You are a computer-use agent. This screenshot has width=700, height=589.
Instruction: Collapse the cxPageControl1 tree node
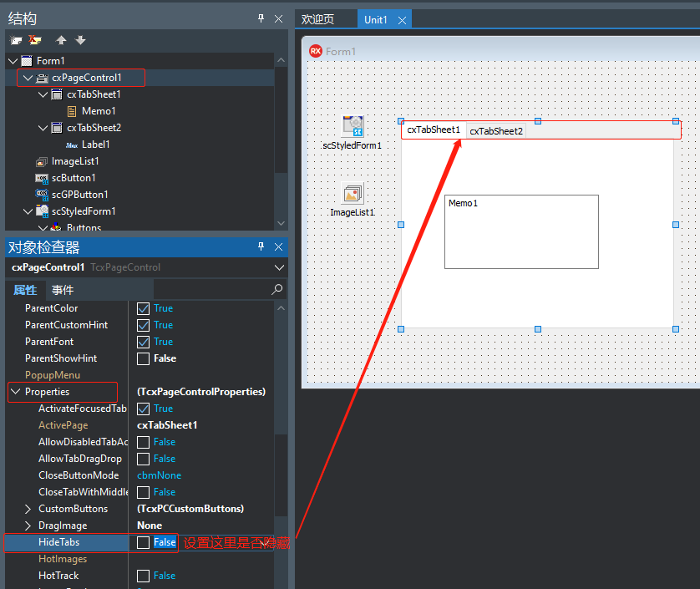click(28, 79)
